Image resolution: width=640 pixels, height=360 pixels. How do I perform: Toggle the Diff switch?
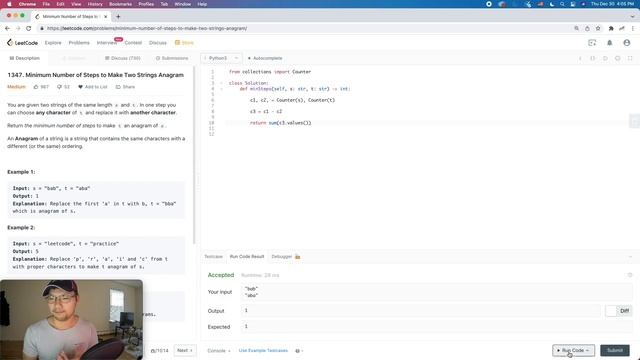(x=618, y=311)
